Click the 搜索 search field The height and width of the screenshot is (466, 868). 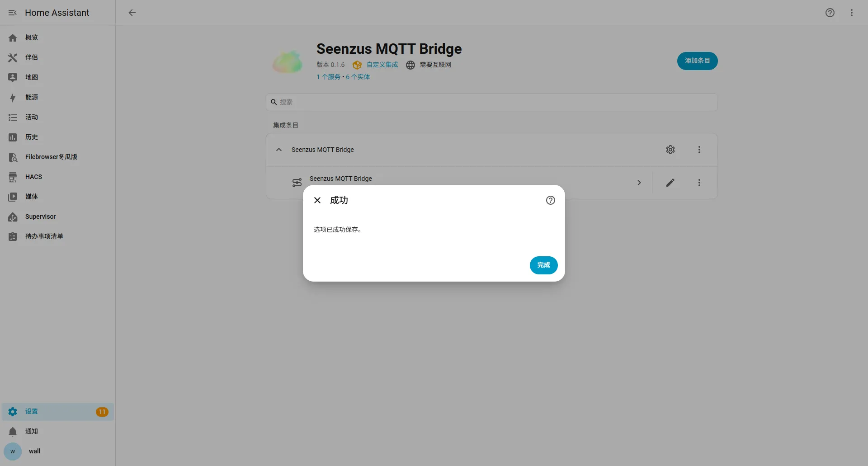[491, 102]
